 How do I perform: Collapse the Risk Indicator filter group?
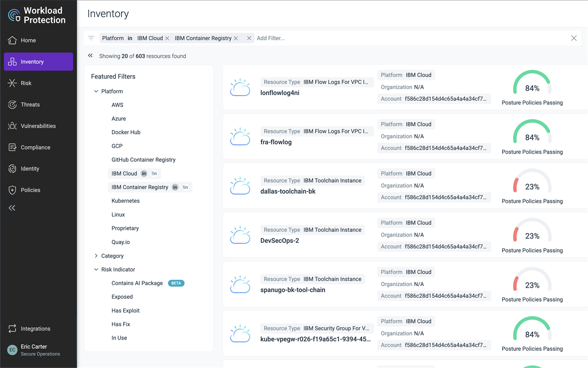click(x=96, y=270)
